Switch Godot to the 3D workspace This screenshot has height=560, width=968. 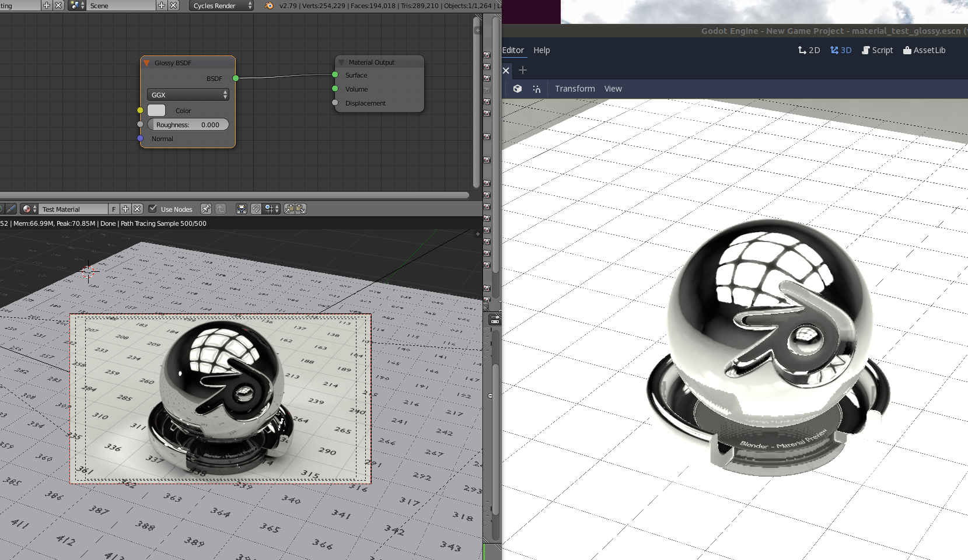click(x=841, y=50)
